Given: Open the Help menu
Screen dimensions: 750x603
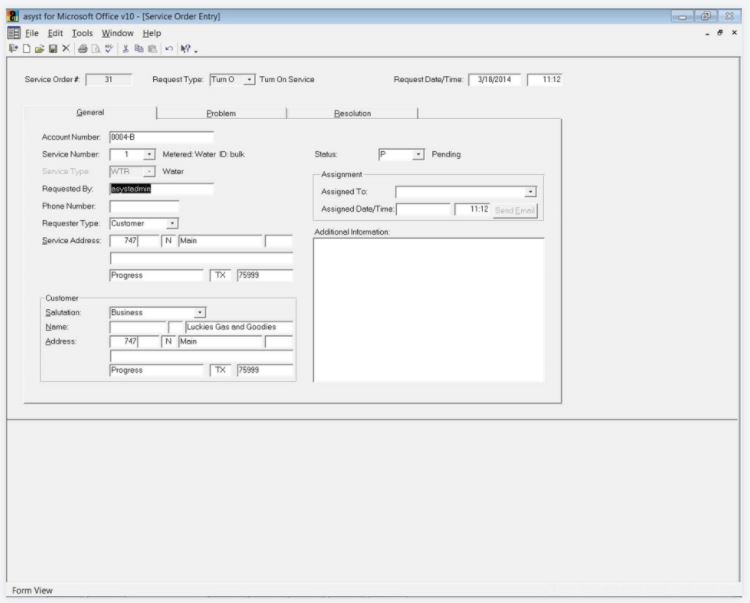Looking at the screenshot, I should 152,33.
